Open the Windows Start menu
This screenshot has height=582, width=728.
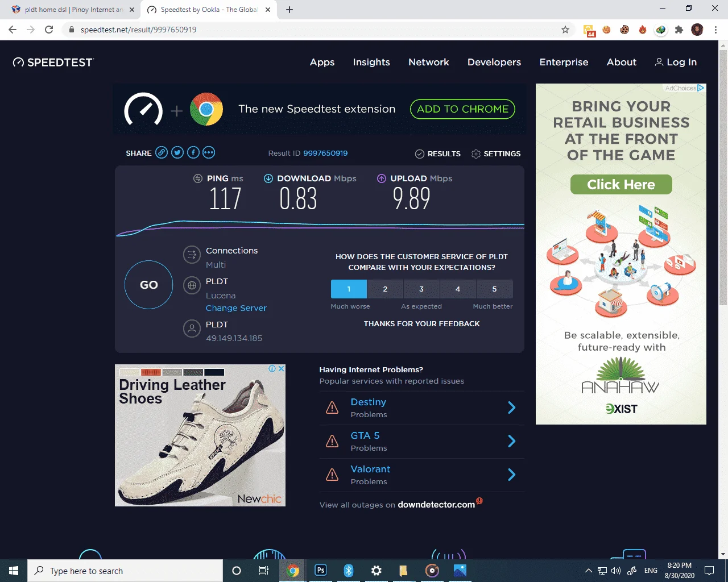tap(14, 571)
